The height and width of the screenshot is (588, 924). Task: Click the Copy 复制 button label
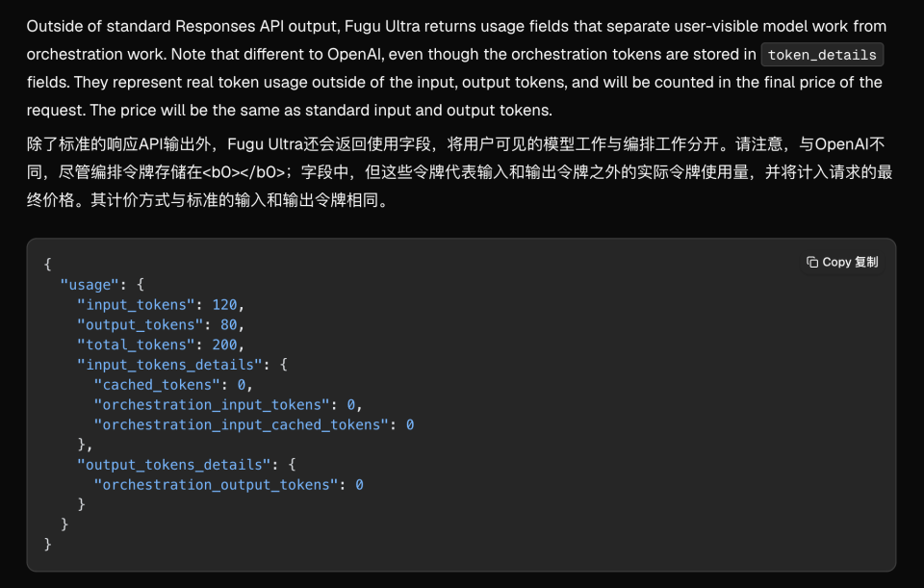click(850, 262)
